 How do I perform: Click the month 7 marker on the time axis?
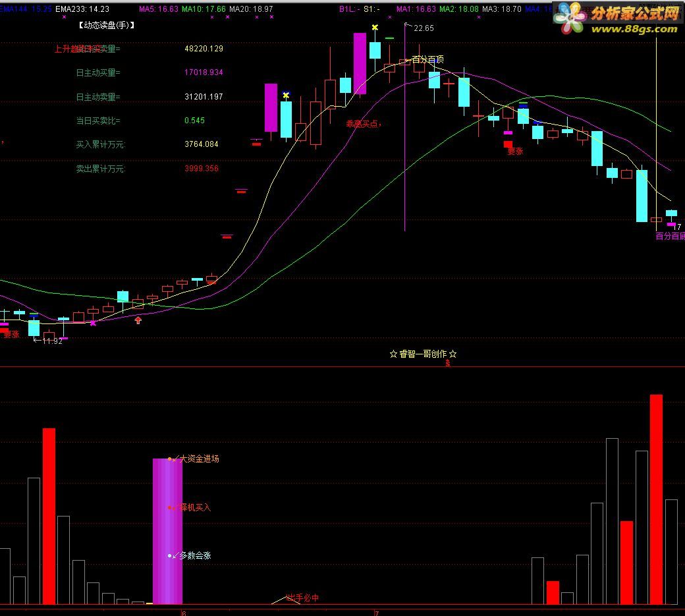coord(377,613)
